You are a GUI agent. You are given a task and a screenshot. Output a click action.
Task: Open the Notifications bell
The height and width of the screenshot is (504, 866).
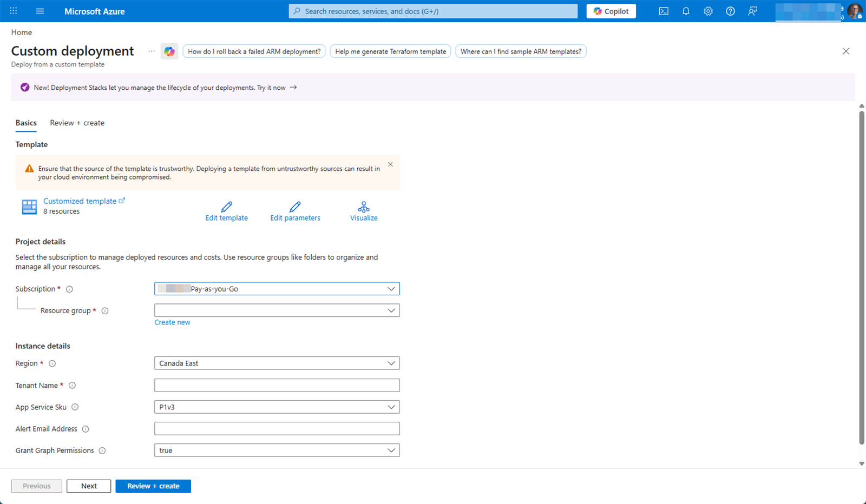tap(686, 11)
